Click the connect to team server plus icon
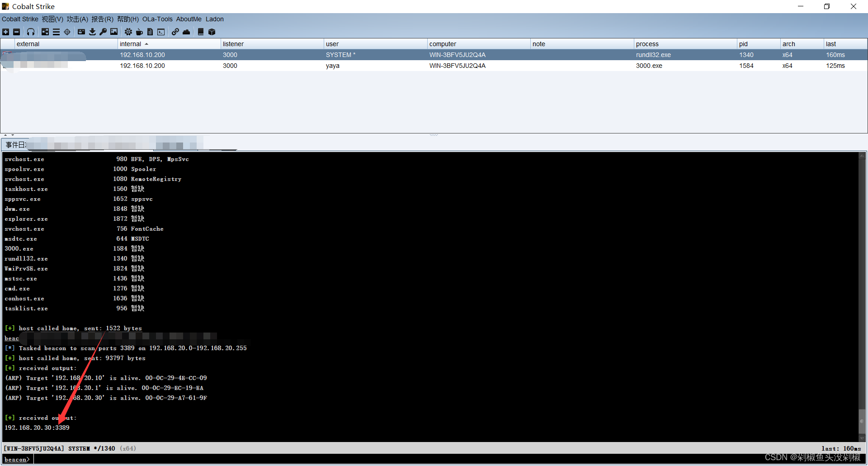The width and height of the screenshot is (868, 466). pyautogui.click(x=5, y=32)
